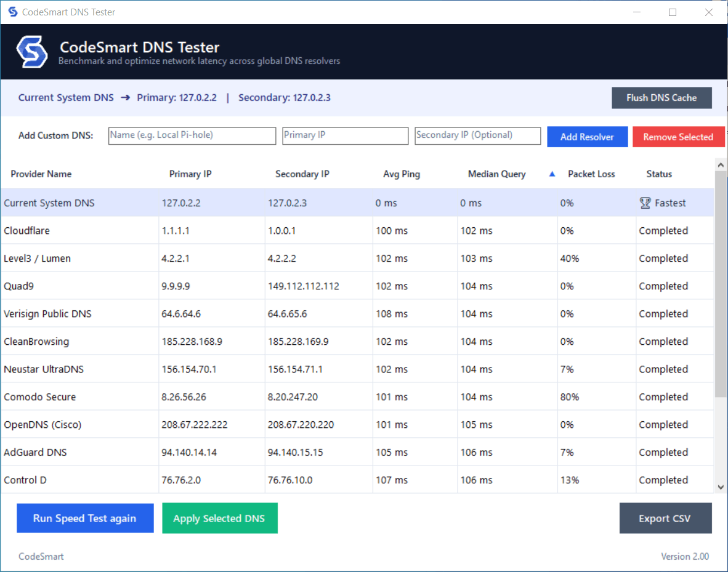Click the Version 2.00 text
Viewport: 728px width, 572px height.
coord(685,556)
